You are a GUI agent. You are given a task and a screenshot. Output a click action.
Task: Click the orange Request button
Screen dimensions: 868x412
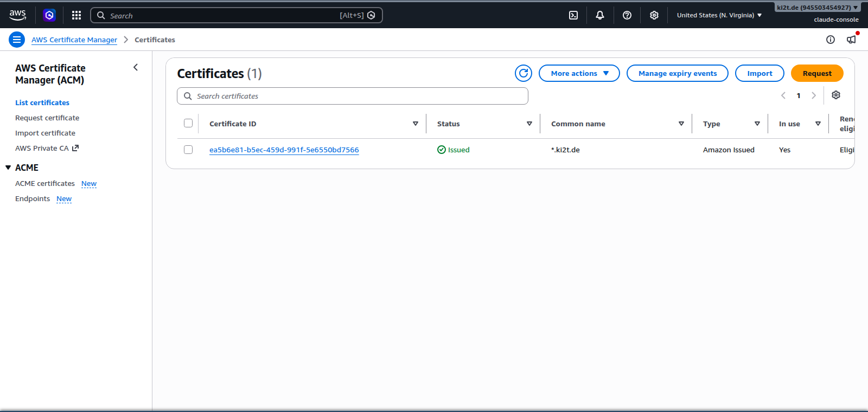817,73
